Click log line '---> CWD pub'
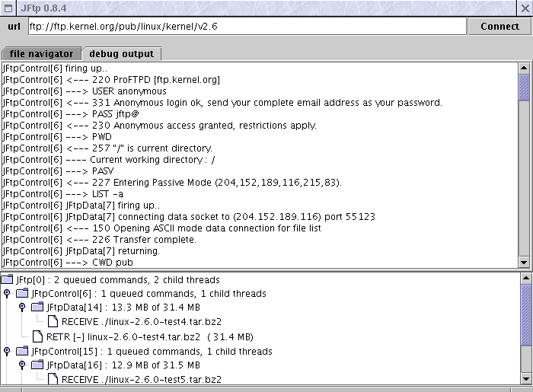 click(x=68, y=263)
